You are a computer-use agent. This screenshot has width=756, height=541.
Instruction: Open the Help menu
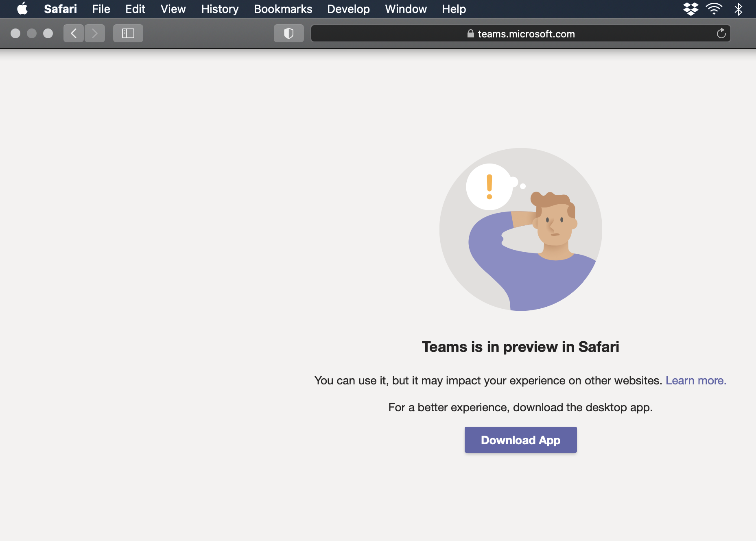[454, 9]
